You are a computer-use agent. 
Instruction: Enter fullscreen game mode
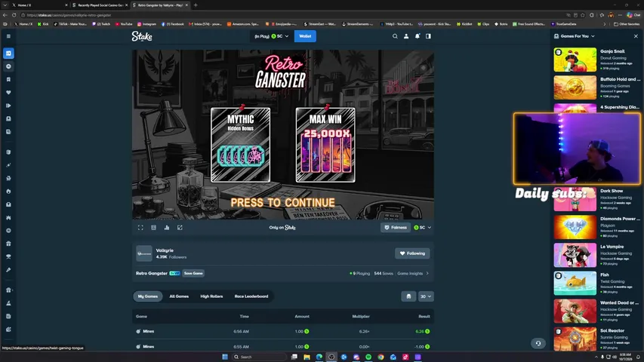point(140,227)
